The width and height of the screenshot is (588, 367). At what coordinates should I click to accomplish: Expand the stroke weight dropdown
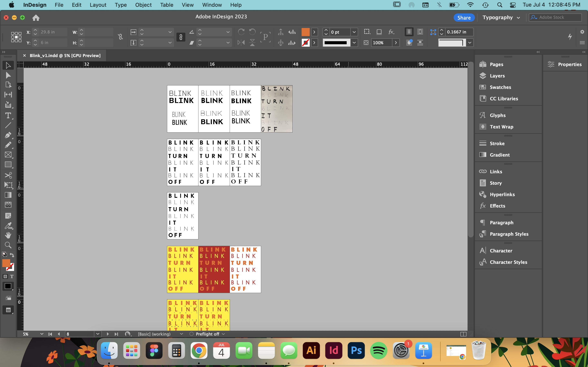[x=354, y=32]
